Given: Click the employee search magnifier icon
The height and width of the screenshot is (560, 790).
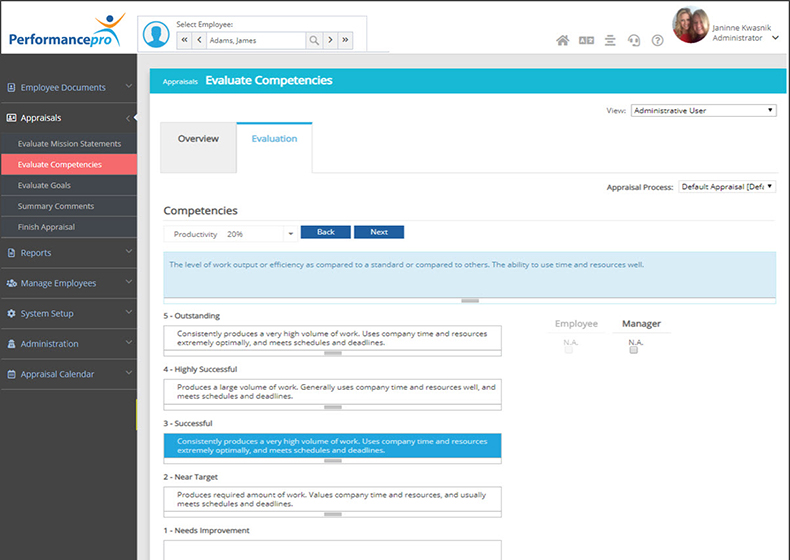Looking at the screenshot, I should [x=314, y=40].
